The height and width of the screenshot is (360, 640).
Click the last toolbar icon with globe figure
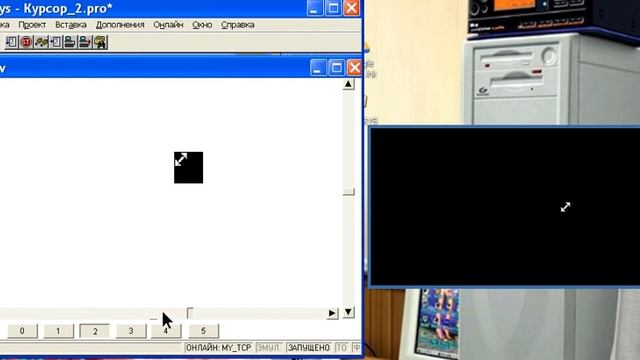click(100, 42)
